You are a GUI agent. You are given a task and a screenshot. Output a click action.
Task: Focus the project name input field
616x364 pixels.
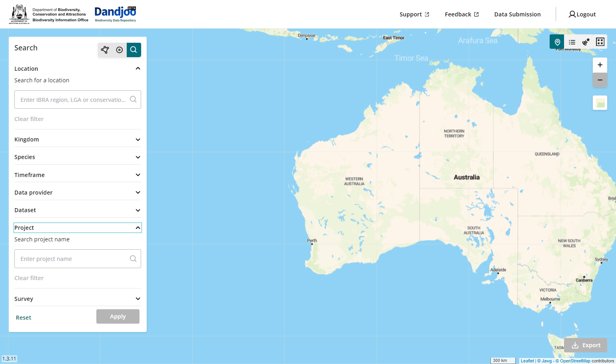[x=78, y=259]
